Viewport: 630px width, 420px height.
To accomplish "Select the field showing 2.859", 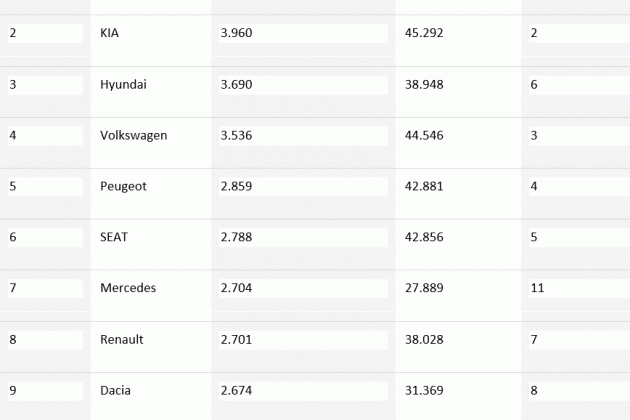I will pos(303,186).
